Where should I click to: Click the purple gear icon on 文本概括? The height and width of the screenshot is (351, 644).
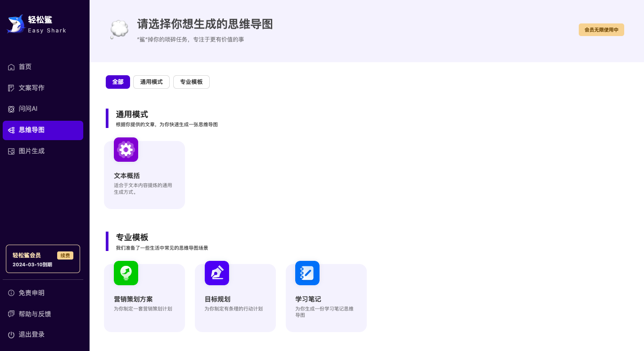pos(126,150)
